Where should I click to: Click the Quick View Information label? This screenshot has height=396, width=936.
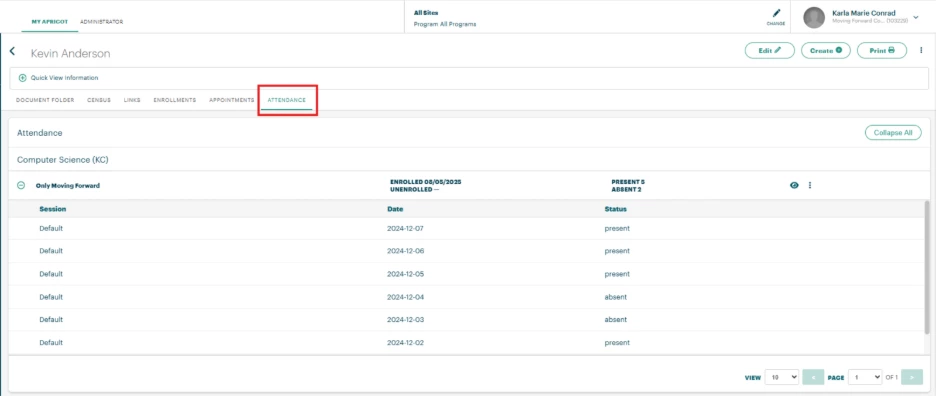[x=64, y=78]
